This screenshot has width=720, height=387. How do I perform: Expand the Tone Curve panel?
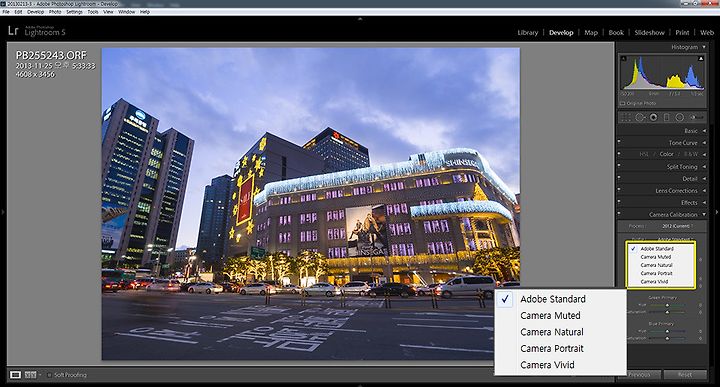tap(704, 143)
